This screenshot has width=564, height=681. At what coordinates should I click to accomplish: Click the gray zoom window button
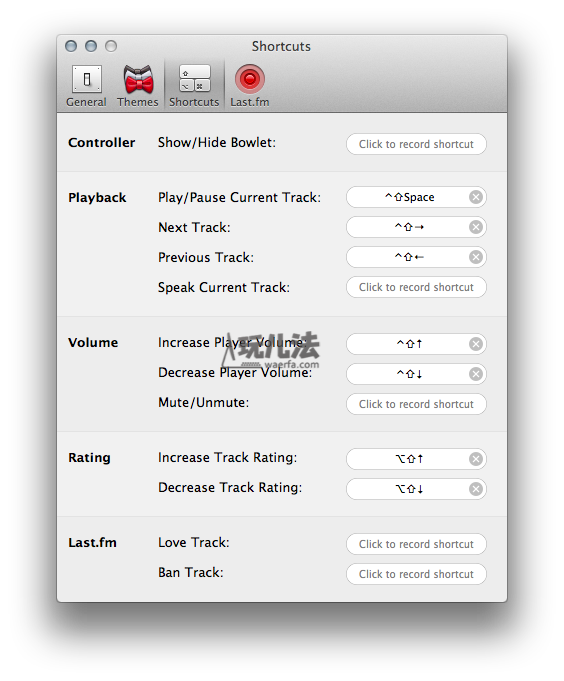(111, 46)
